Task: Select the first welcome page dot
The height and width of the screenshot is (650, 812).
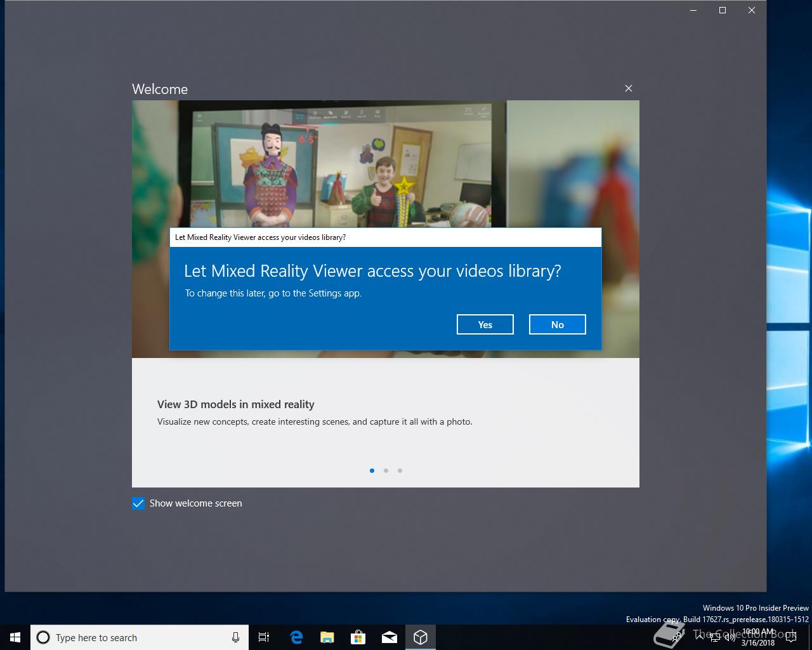Action: tap(372, 470)
